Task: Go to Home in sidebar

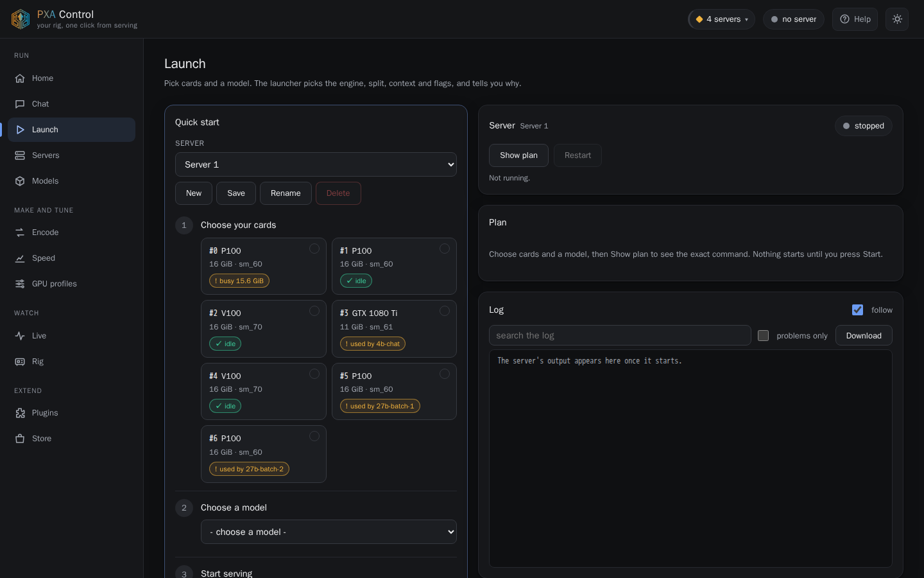Action: coord(72,78)
